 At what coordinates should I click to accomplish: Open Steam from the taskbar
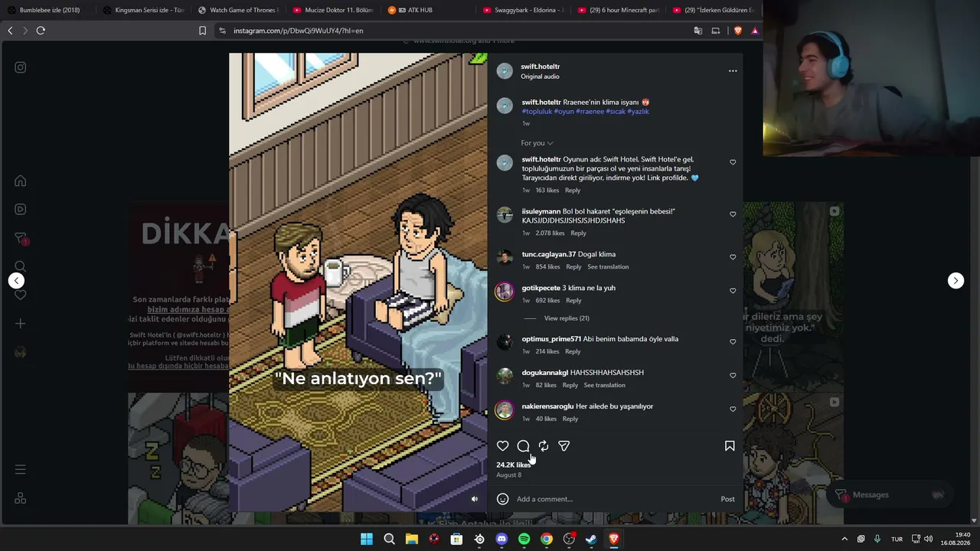coord(591,539)
